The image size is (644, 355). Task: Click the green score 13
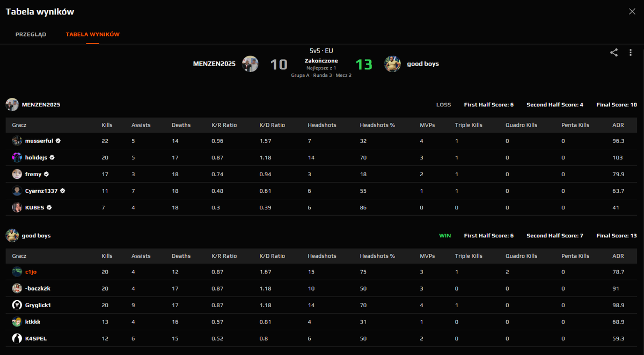click(x=364, y=64)
